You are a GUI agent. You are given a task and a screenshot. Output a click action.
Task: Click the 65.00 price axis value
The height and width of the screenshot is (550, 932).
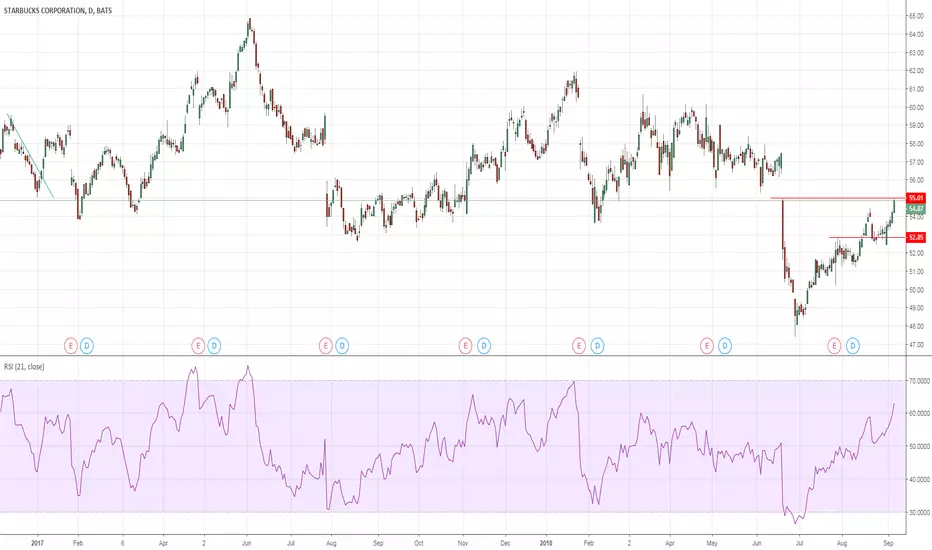tap(916, 16)
